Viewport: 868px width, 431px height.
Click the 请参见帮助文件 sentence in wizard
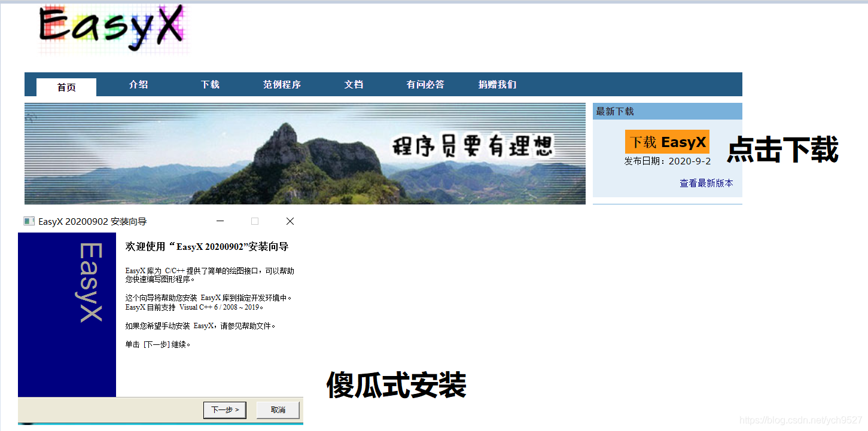[x=200, y=326]
